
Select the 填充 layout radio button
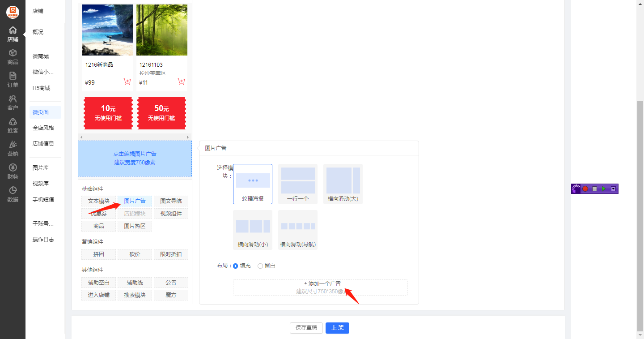point(236,266)
